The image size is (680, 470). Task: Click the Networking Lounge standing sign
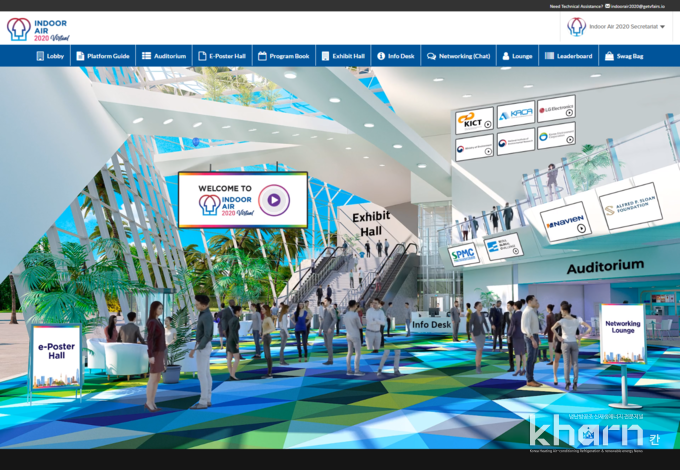[623, 334]
